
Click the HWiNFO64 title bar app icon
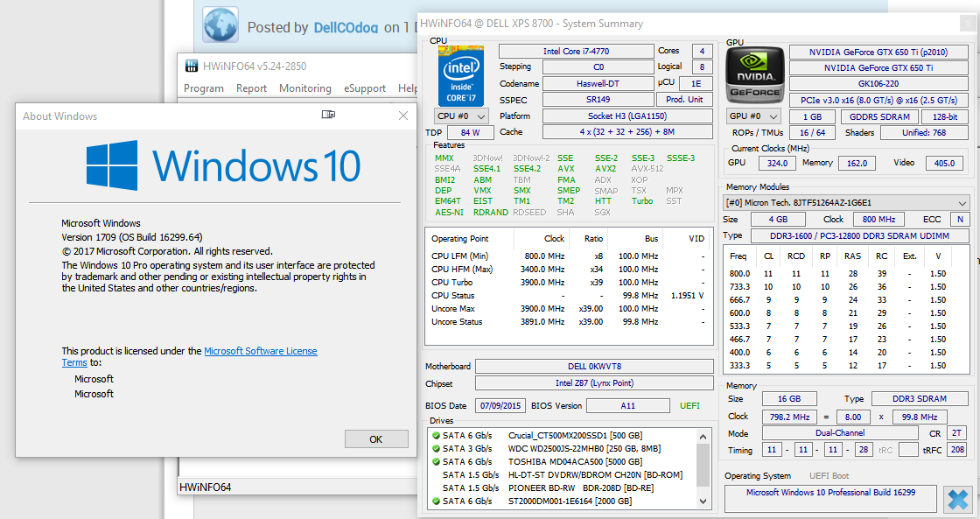(x=191, y=67)
